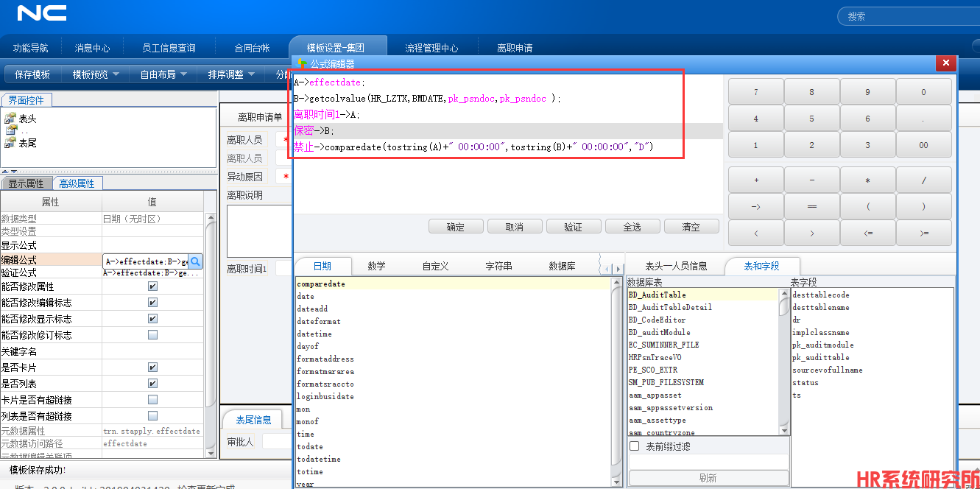Enable the 卡片是否有超链接 checkbox
Viewport: 980px width, 489px height.
[152, 400]
